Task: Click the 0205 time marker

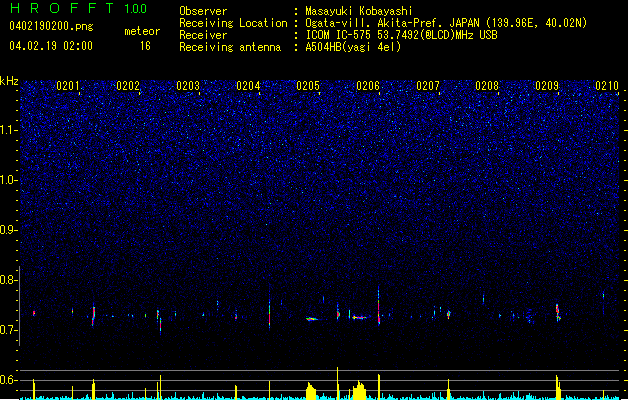Action: coord(308,86)
